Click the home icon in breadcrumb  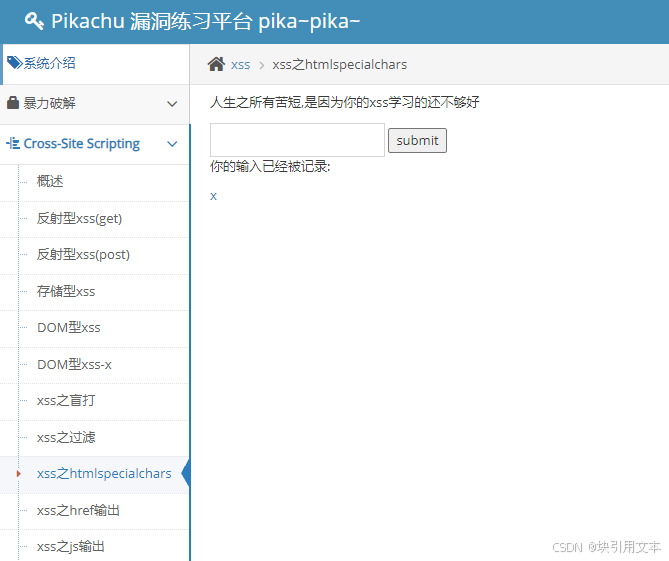coord(216,64)
